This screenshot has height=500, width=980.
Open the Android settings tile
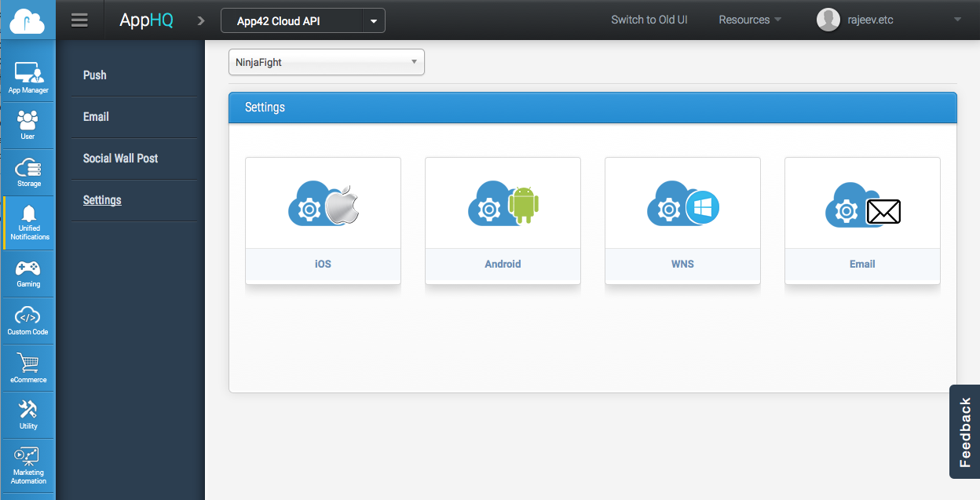503,221
